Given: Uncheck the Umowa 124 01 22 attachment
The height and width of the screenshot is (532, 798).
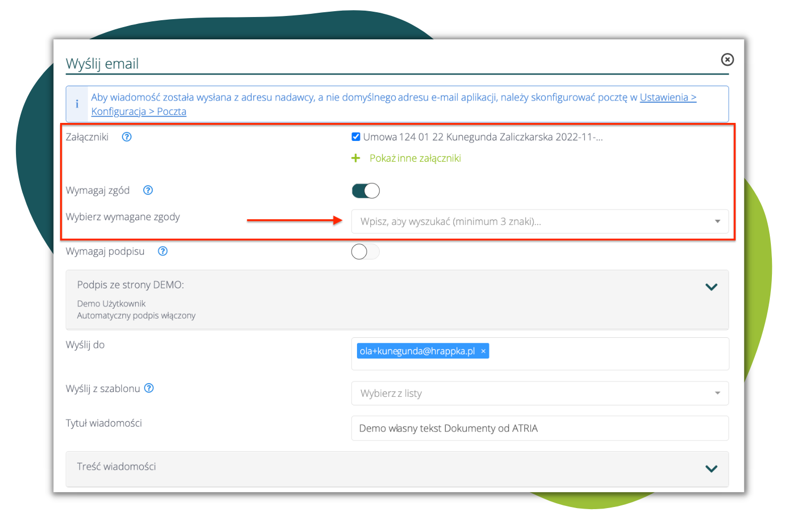Looking at the screenshot, I should [356, 137].
